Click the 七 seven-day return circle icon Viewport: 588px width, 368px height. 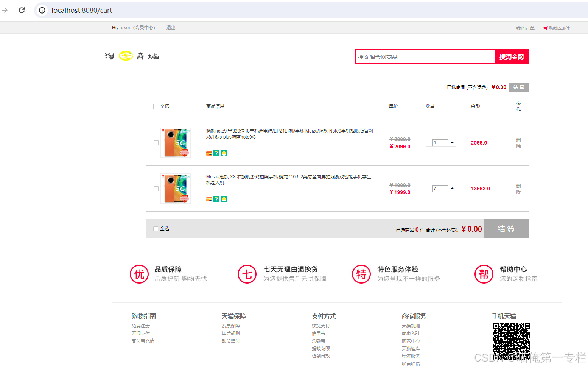tap(247, 274)
